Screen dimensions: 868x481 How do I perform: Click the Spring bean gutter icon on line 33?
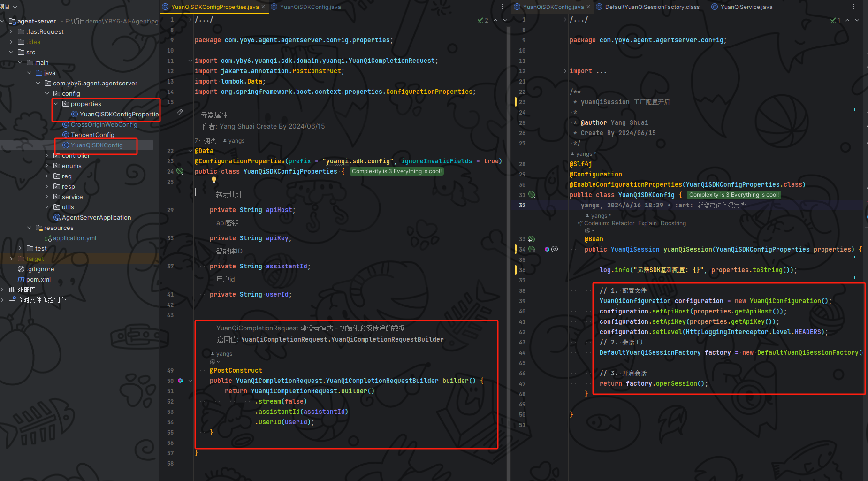532,239
